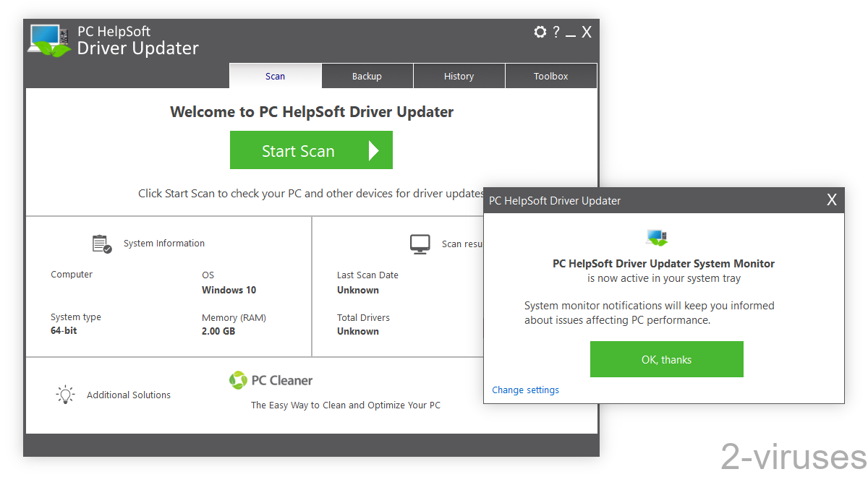Click the Driver Updater System Monitor heading
The width and height of the screenshot is (868, 477).
(x=663, y=264)
